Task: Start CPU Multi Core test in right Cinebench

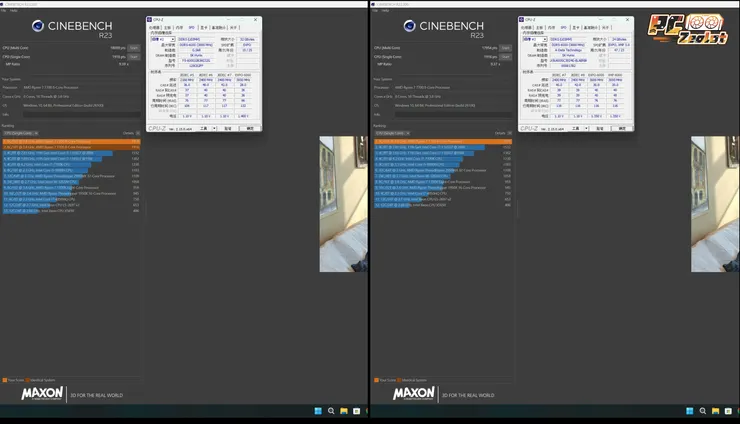Action: click(506, 48)
